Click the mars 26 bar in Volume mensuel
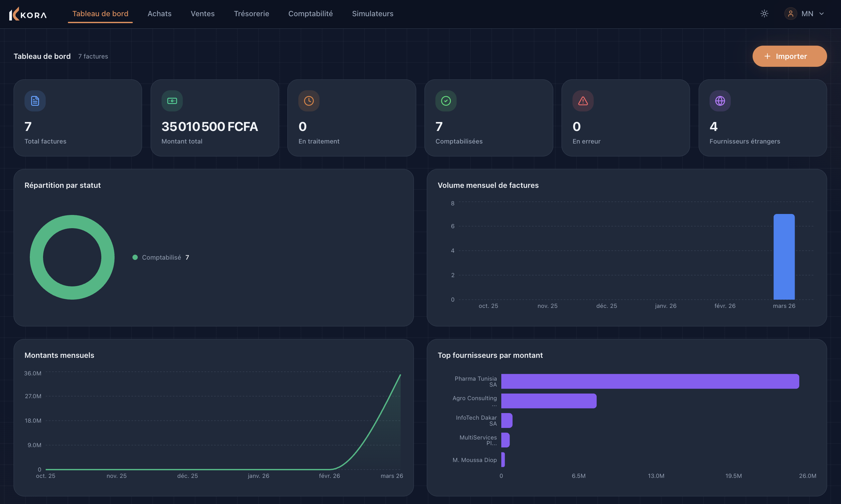The image size is (841, 504). coord(784,257)
